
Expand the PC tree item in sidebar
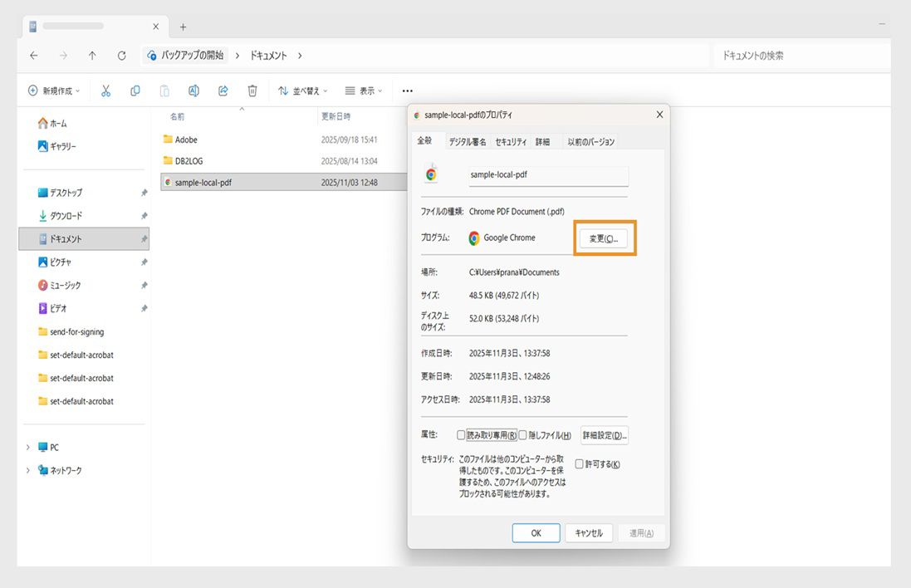click(28, 447)
